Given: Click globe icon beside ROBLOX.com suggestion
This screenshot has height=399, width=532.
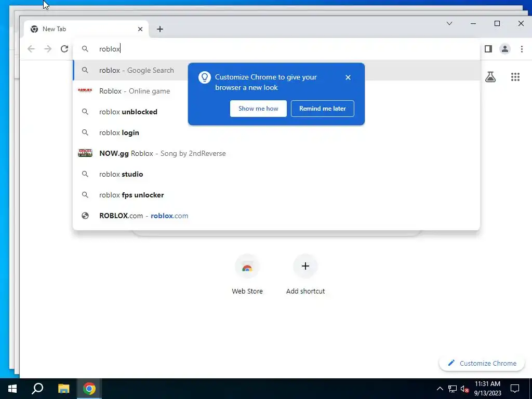Looking at the screenshot, I should coord(85,216).
